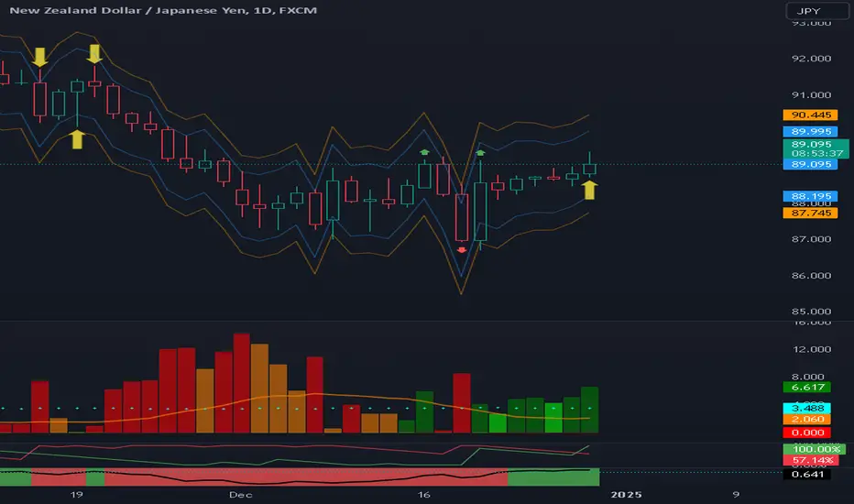Viewport: 854px width, 504px height.
Task: Select the orange 87.745 price label
Action: coord(810,213)
